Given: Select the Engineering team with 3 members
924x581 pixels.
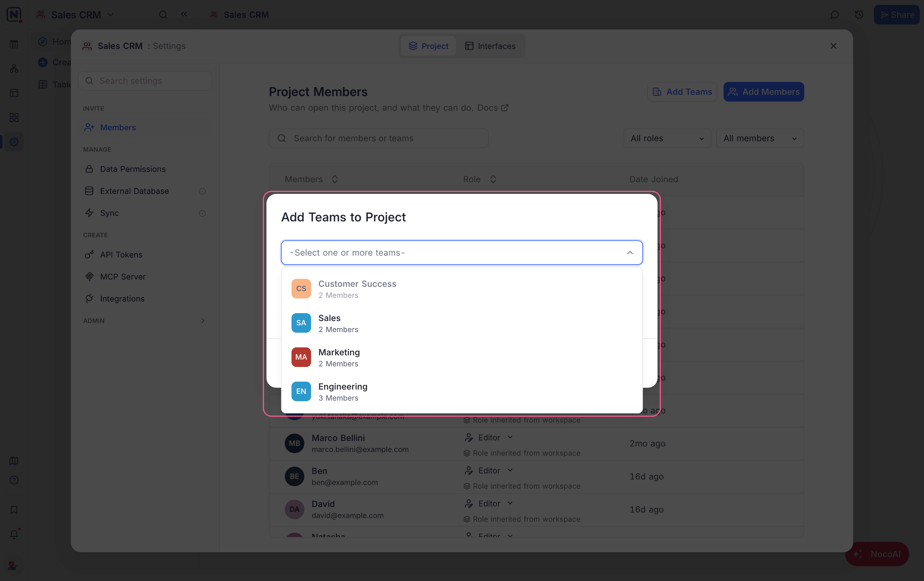Looking at the screenshot, I should pos(462,391).
